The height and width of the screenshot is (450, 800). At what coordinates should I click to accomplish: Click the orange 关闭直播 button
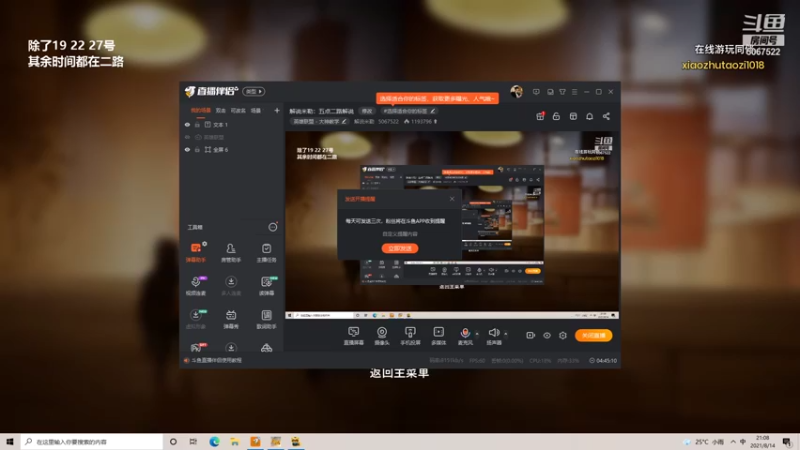coord(593,335)
